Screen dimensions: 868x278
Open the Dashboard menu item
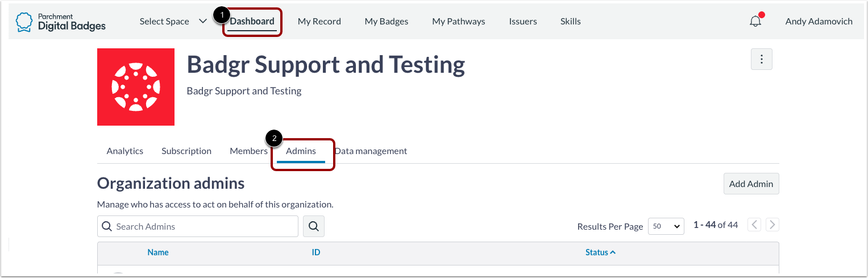[252, 22]
